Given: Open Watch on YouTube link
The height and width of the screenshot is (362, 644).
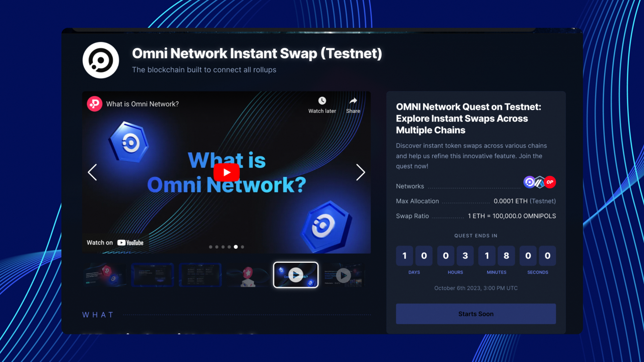Looking at the screenshot, I should click(115, 243).
